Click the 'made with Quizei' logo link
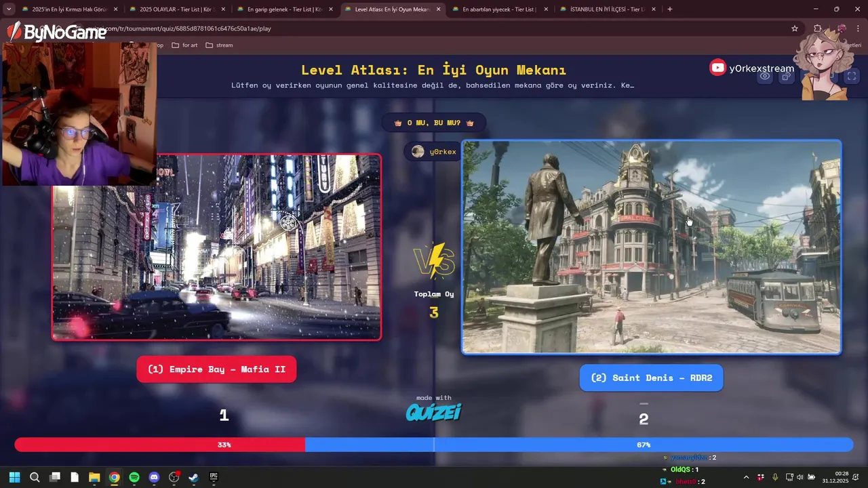Image resolution: width=868 pixels, height=488 pixels. click(434, 408)
